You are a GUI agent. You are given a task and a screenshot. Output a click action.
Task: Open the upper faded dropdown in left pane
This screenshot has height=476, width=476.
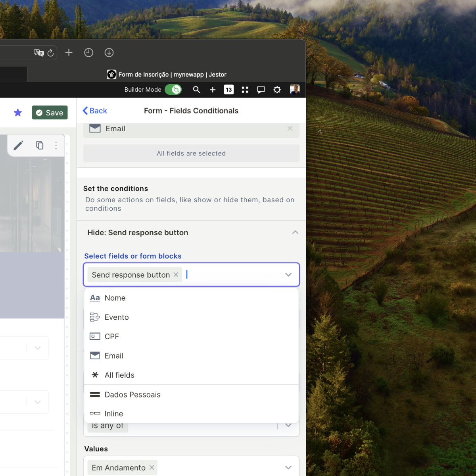(x=37, y=348)
